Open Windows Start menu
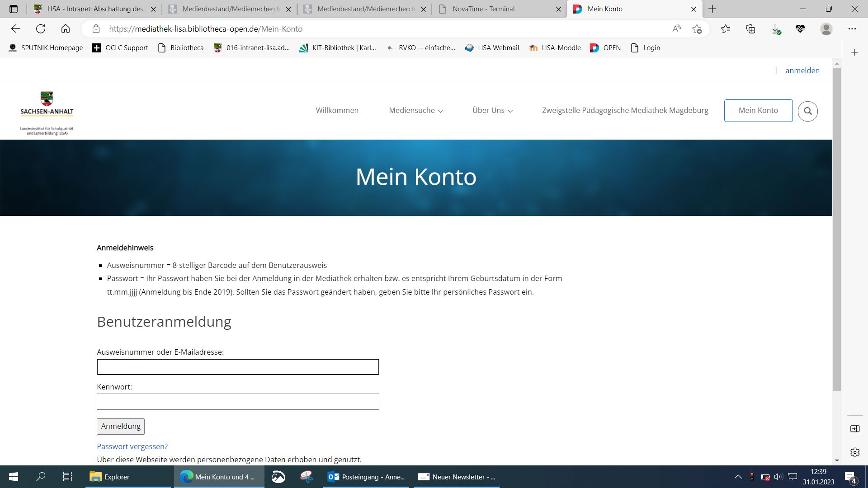Screen dimensions: 868x488 click(x=14, y=477)
